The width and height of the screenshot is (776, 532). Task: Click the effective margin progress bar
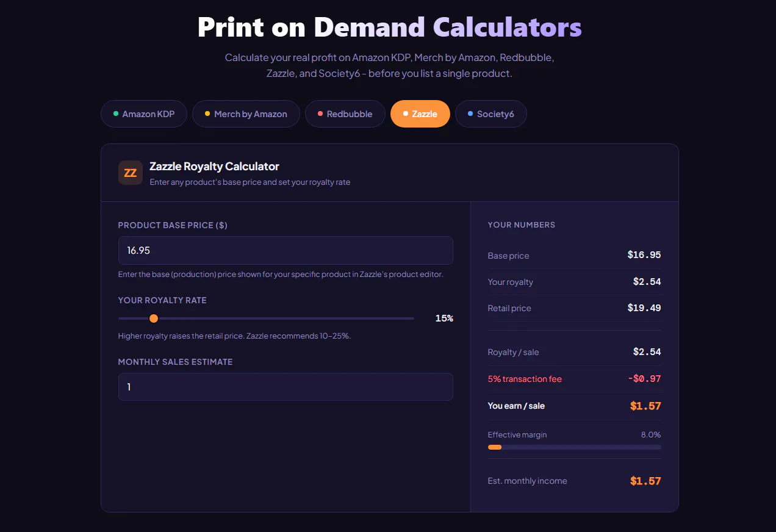pos(574,447)
